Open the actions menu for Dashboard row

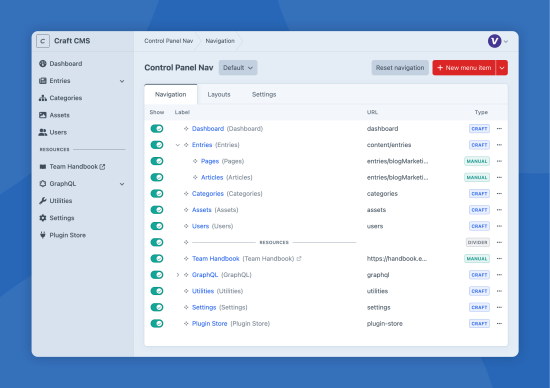(499, 129)
